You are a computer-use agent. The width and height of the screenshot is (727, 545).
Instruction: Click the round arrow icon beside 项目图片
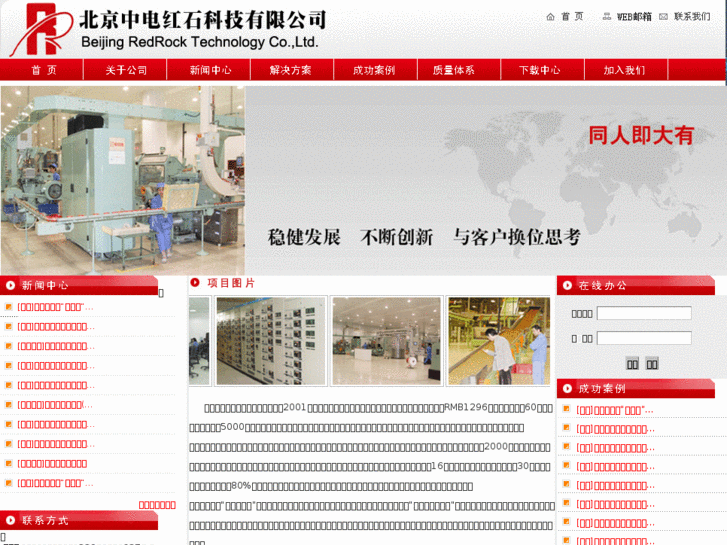point(195,282)
